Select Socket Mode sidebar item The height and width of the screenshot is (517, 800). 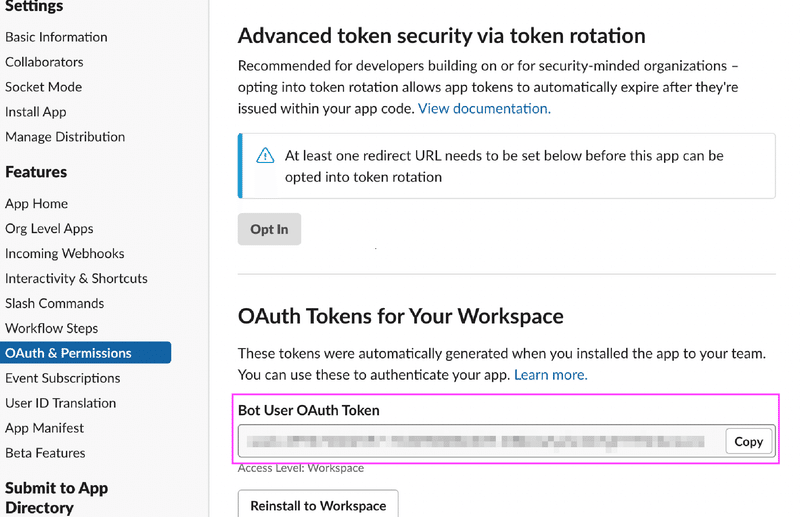click(43, 87)
